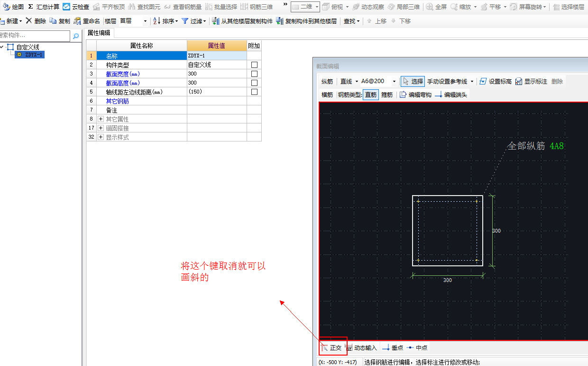Select the 纵筋 rebar tab

click(x=327, y=82)
